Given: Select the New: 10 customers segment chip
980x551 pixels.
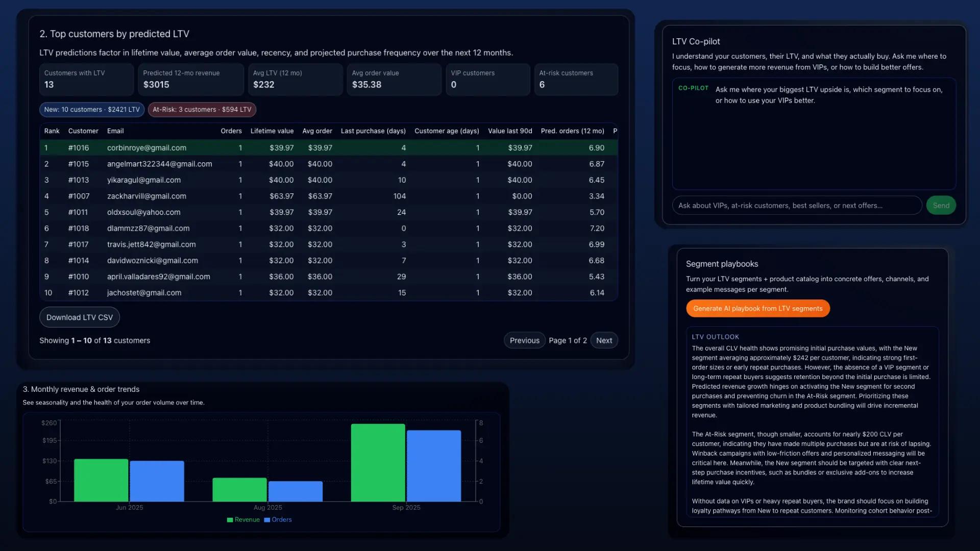Looking at the screenshot, I should 92,110.
